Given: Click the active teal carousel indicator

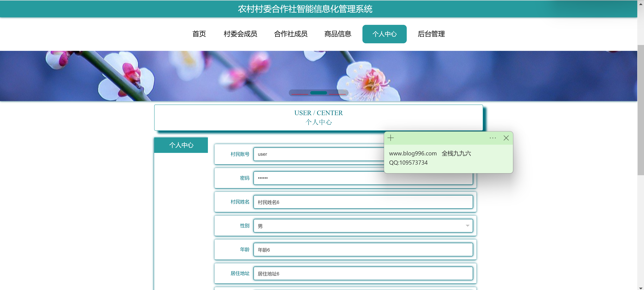Looking at the screenshot, I should pyautogui.click(x=318, y=93).
